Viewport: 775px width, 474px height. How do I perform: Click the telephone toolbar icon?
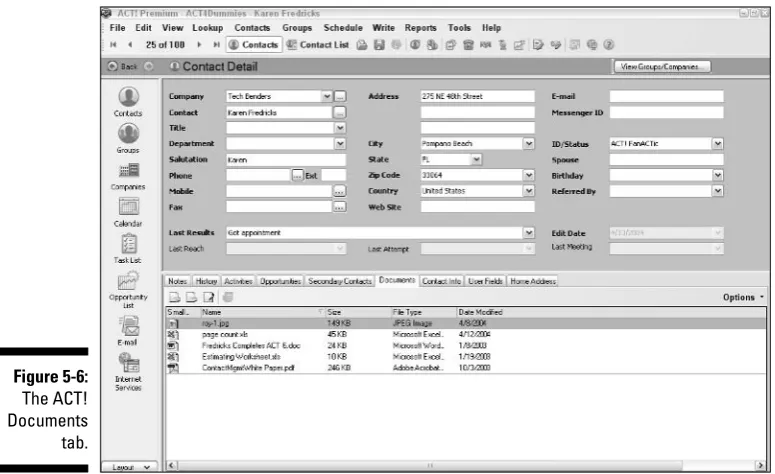click(x=468, y=45)
